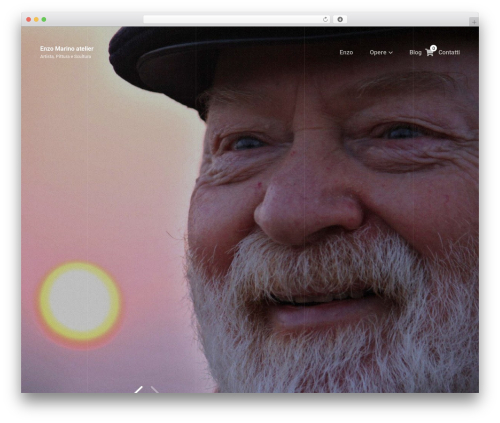
Task: Click the Artista, Pittura e Scultura tagline
Action: point(65,57)
